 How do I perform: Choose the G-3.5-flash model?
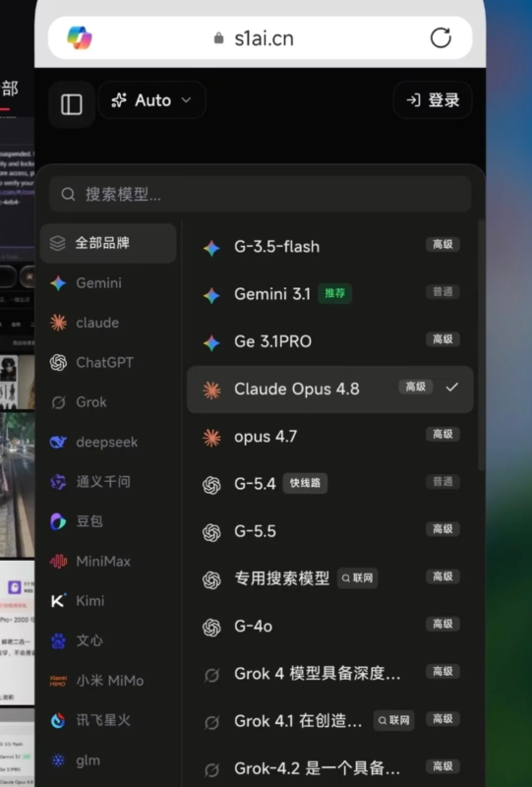click(x=329, y=247)
